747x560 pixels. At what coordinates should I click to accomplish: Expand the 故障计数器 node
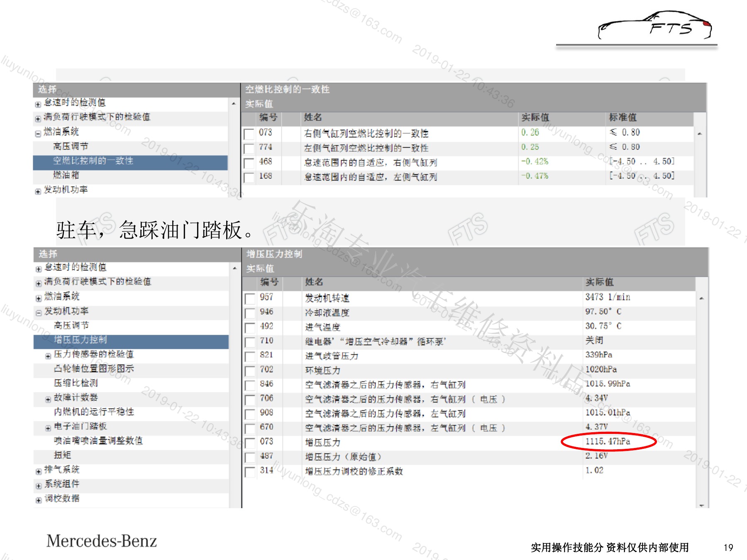[48, 399]
